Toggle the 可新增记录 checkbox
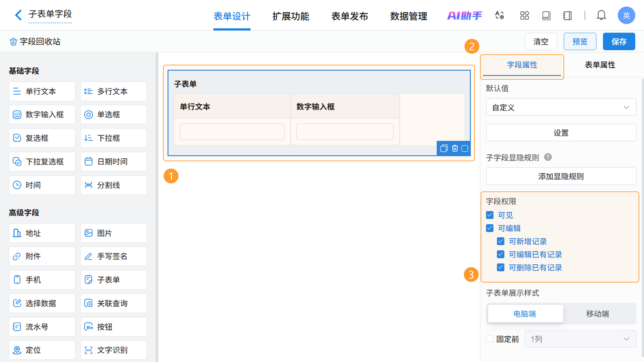The image size is (644, 362). (x=500, y=241)
